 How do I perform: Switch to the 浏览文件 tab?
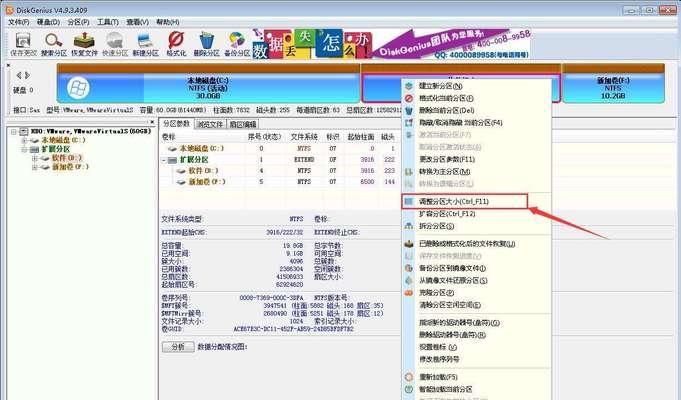[210, 124]
